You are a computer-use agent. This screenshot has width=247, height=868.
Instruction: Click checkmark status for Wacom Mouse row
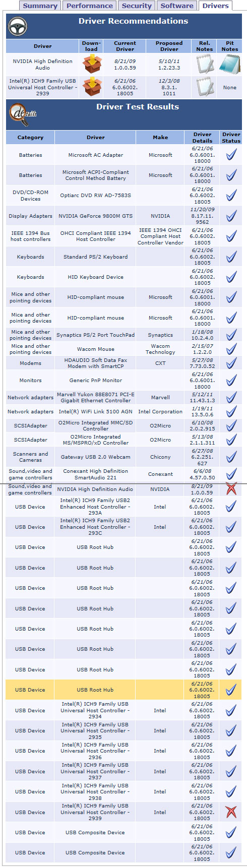pyautogui.click(x=231, y=349)
